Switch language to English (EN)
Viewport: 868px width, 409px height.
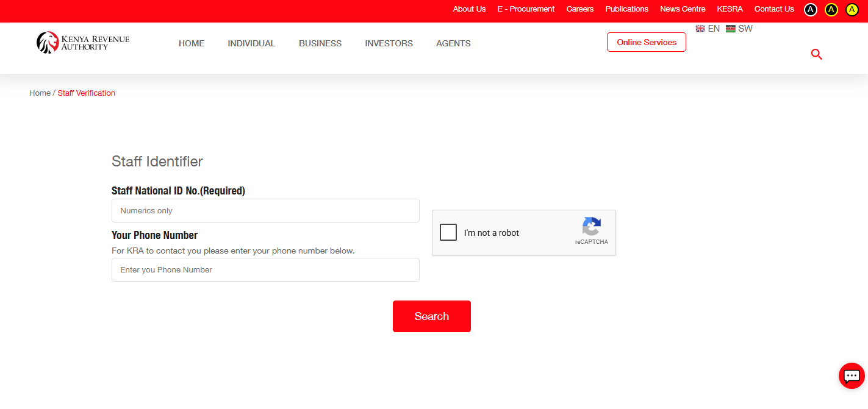point(708,29)
